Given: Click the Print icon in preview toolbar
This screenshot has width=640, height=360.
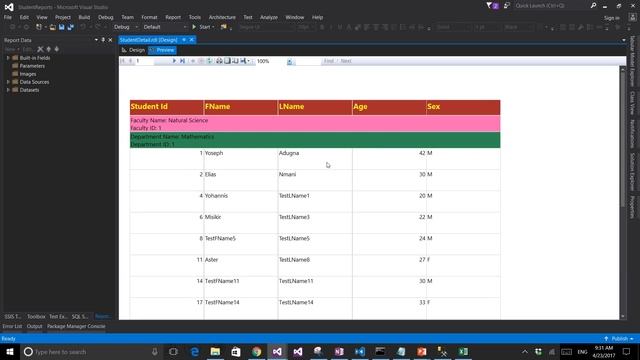Looking at the screenshot, I should [219, 61].
